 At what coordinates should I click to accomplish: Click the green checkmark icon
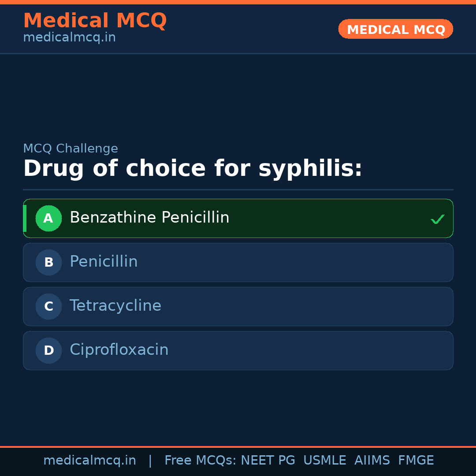437,219
